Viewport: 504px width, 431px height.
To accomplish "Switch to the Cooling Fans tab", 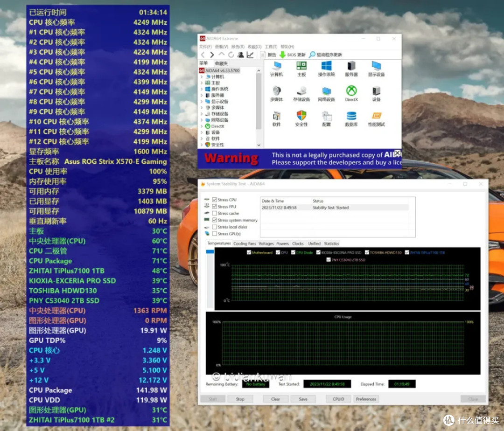I will [x=245, y=243].
